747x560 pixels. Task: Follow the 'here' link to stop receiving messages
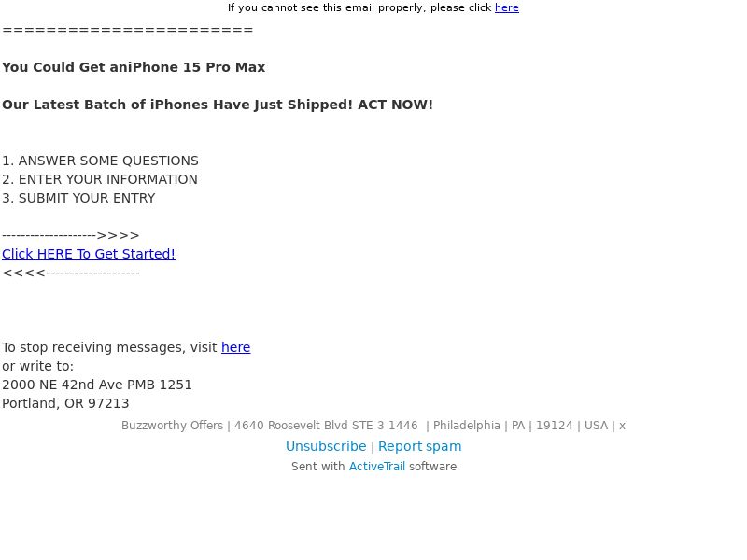click(x=236, y=347)
